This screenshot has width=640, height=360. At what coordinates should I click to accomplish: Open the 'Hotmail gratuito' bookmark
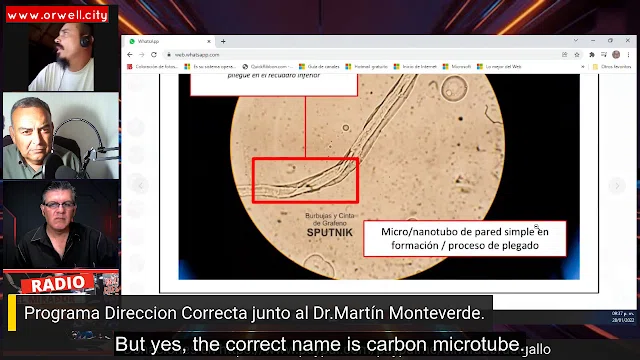click(367, 67)
